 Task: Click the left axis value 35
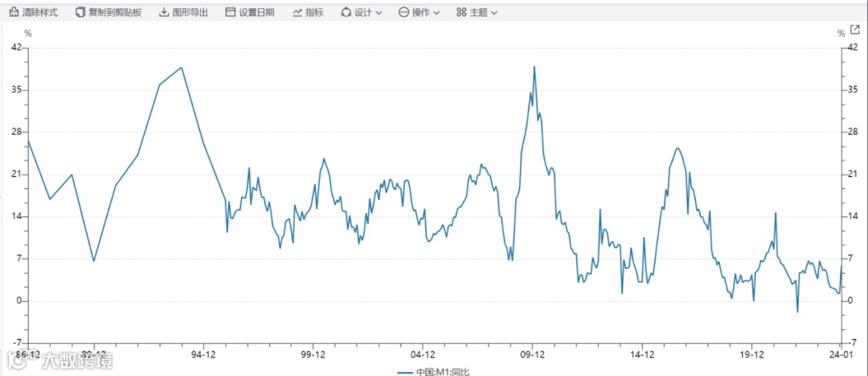pos(17,90)
